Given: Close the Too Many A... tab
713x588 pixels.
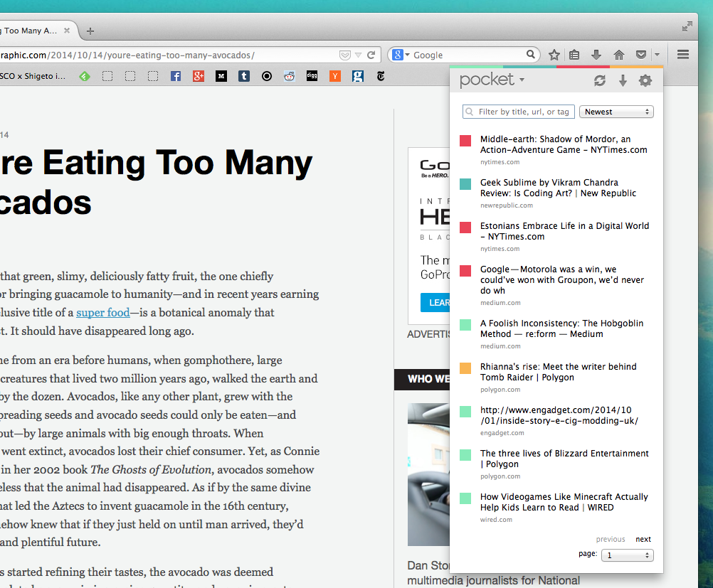Looking at the screenshot, I should (x=67, y=31).
